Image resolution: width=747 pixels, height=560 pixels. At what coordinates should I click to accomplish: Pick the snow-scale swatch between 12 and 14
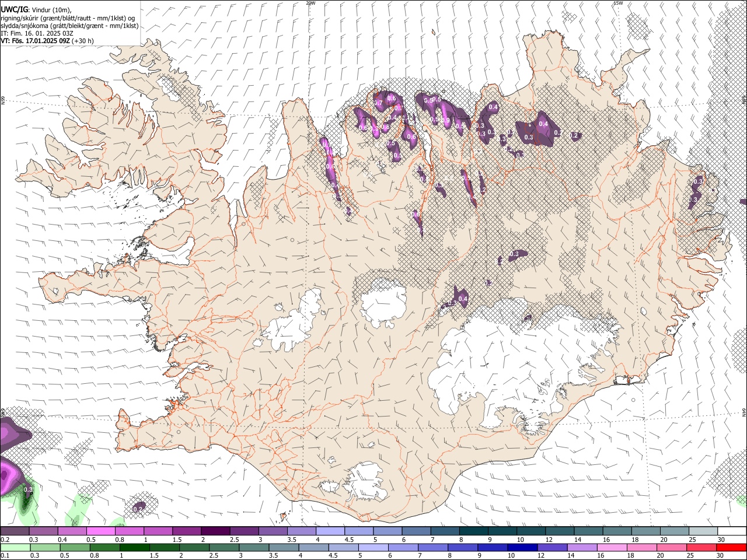coord(560,531)
